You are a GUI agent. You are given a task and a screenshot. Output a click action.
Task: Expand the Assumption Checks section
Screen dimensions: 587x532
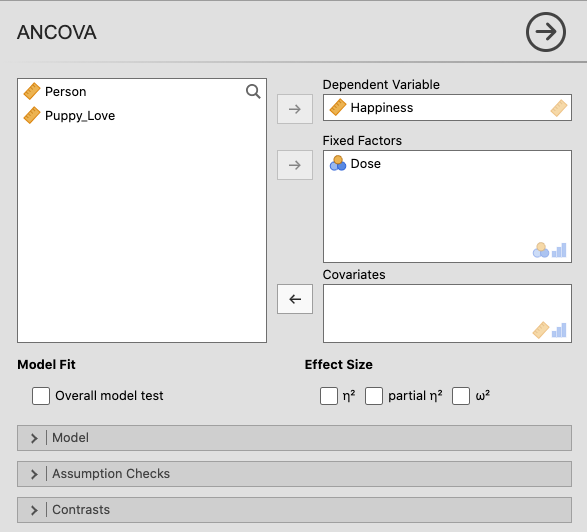[294, 474]
